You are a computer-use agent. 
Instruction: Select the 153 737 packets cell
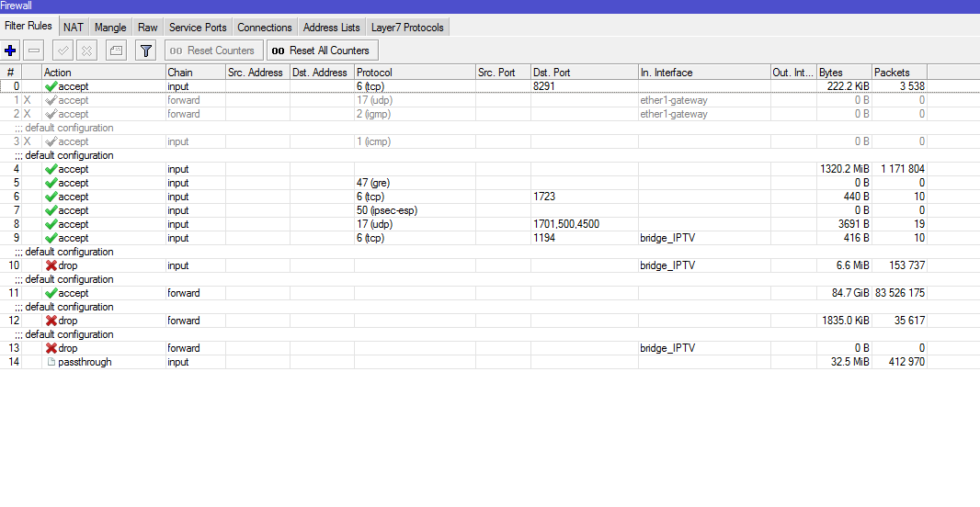coord(899,265)
